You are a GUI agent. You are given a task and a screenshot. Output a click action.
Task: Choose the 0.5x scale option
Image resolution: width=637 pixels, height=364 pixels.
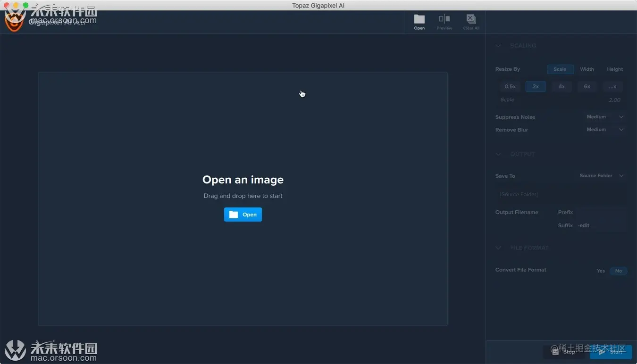coord(510,87)
